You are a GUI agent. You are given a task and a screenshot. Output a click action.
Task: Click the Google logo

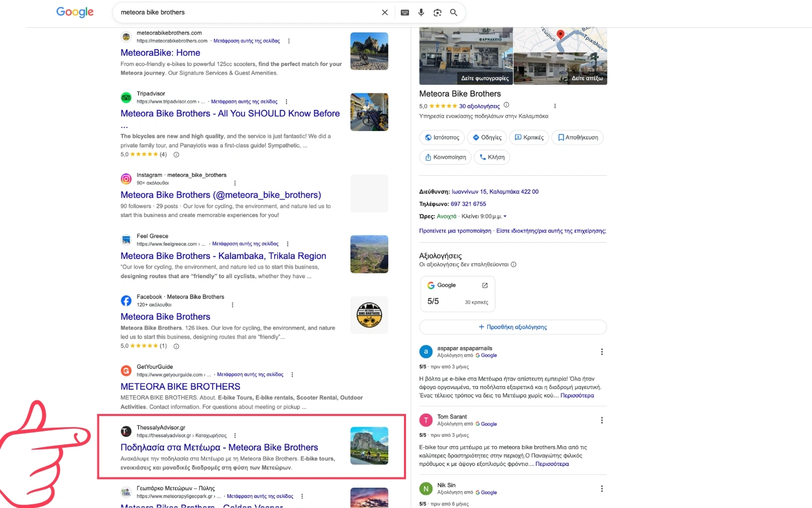(x=75, y=12)
